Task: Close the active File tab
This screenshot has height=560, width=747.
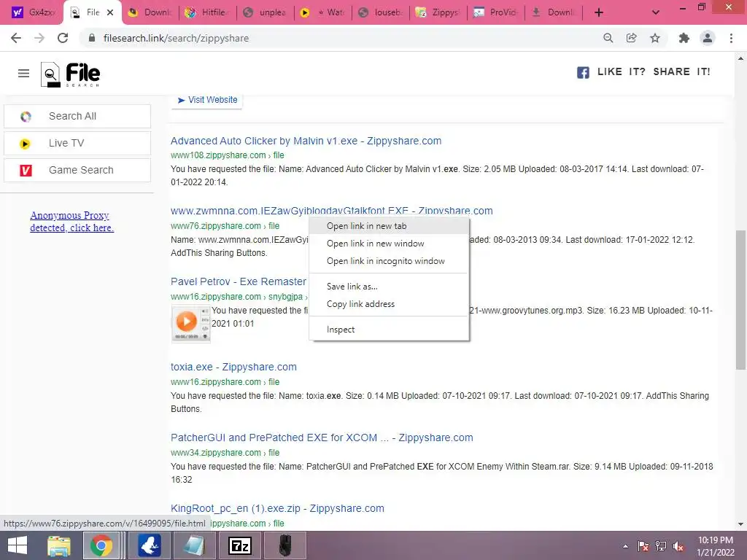Action: (x=110, y=12)
